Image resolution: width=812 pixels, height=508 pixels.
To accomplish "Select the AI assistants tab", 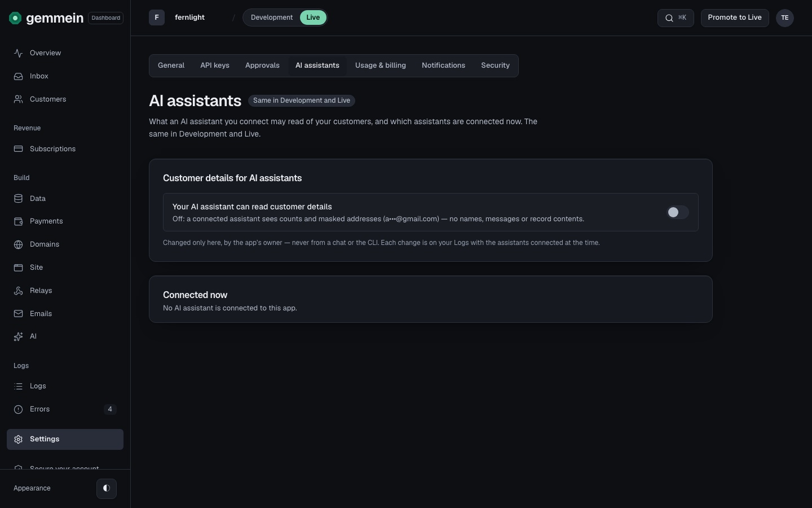I will pos(317,65).
